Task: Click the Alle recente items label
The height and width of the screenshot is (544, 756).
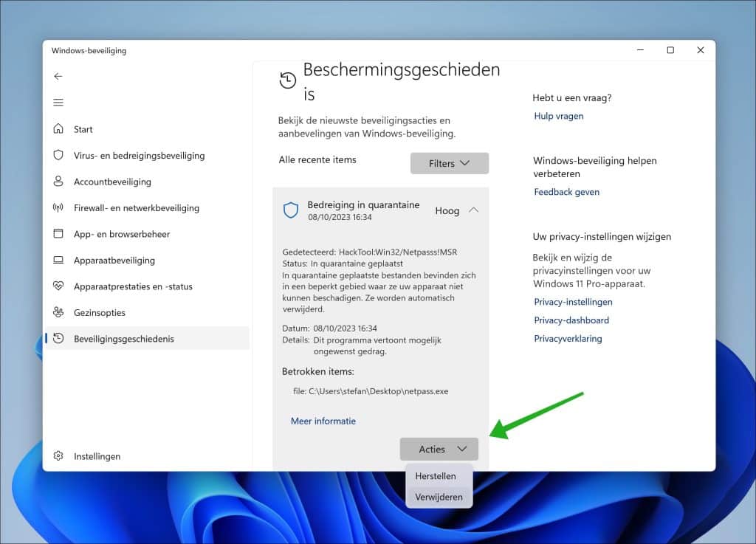Action: [x=317, y=159]
